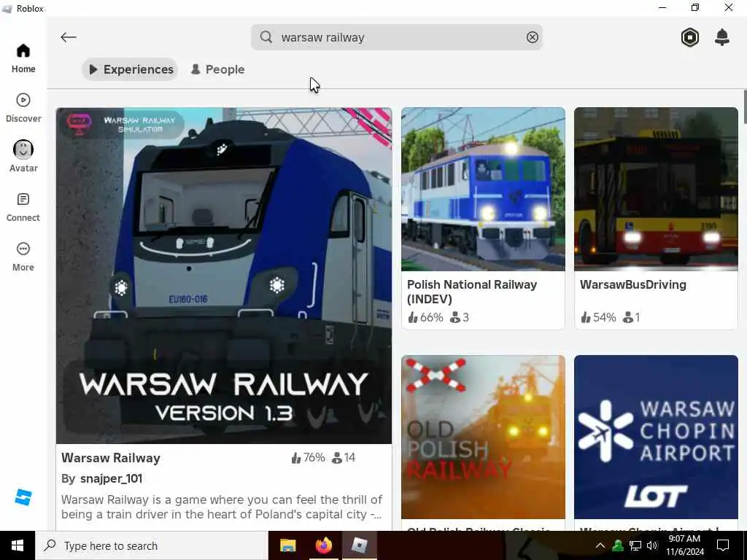This screenshot has height=560, width=747.
Task: Open the Old Polish Railway thumbnail
Action: coord(483,437)
